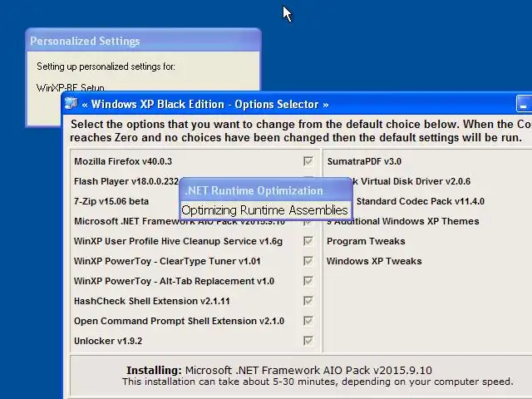Toggle the Alt-Tab Replacement v1.0 checkbox
This screenshot has height=399, width=532.
(x=308, y=281)
